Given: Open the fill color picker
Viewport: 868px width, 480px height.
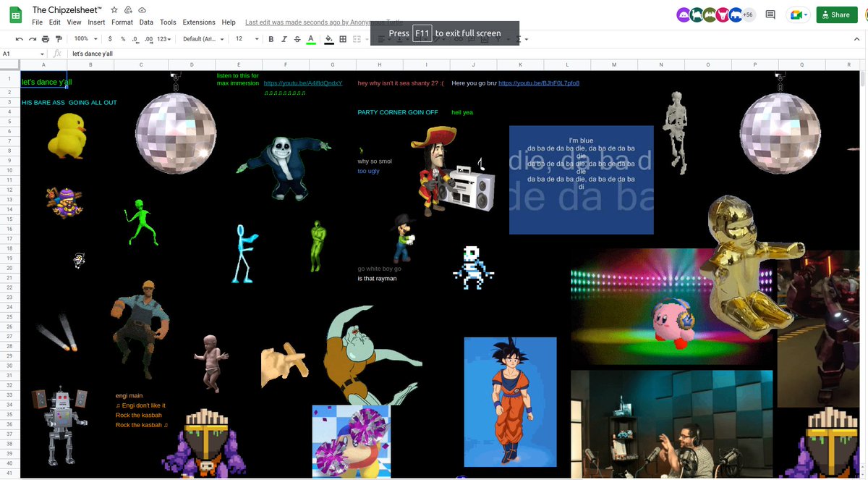Looking at the screenshot, I should (329, 39).
